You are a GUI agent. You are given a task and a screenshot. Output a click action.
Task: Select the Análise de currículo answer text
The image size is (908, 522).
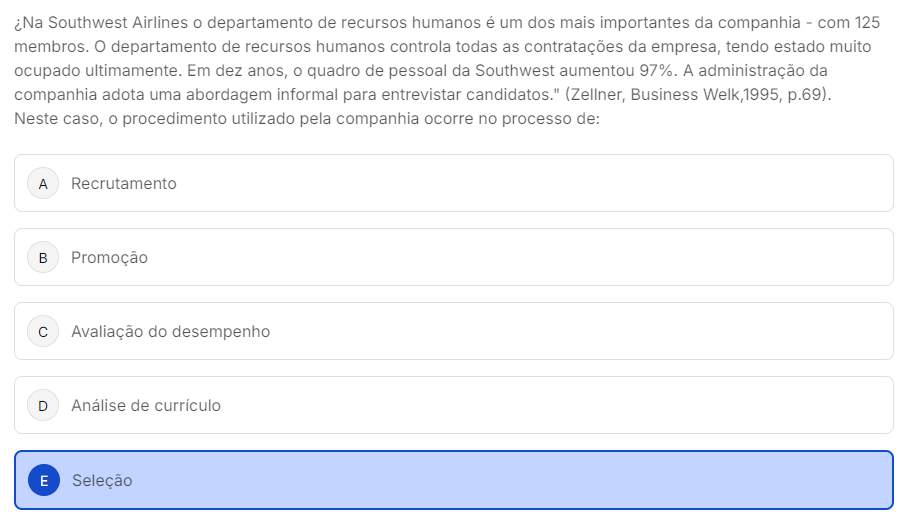pyautogui.click(x=146, y=406)
